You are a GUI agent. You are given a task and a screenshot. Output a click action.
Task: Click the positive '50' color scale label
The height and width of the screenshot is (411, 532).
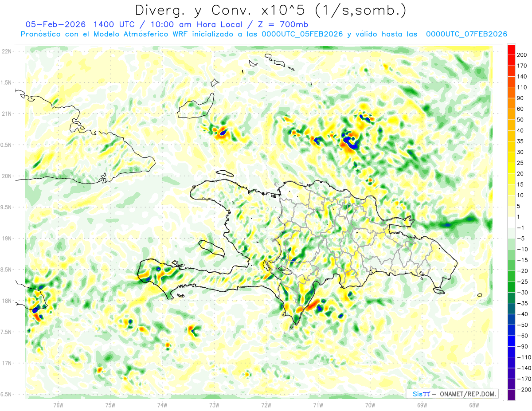click(x=520, y=120)
